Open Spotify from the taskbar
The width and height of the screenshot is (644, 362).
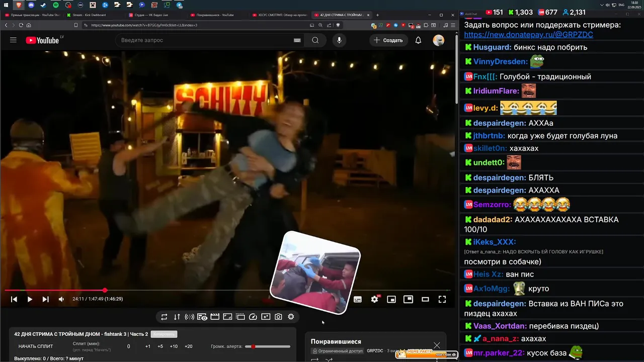[x=56, y=5]
